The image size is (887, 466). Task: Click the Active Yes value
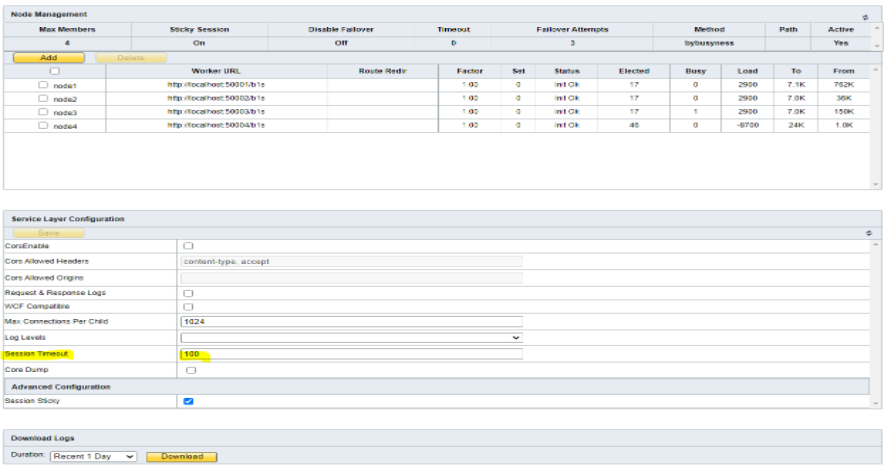click(x=841, y=43)
